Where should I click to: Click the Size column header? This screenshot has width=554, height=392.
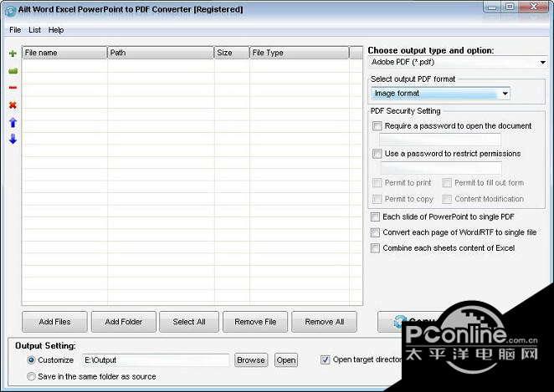coord(232,53)
